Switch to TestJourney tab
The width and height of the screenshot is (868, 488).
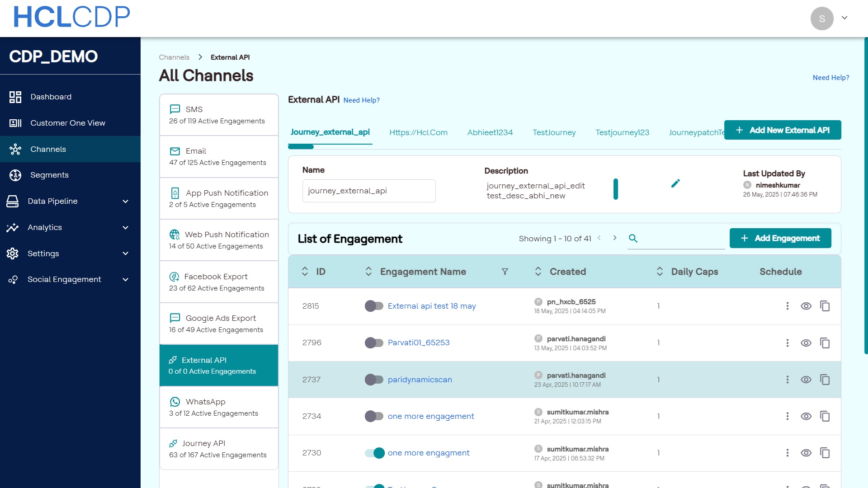pos(554,132)
